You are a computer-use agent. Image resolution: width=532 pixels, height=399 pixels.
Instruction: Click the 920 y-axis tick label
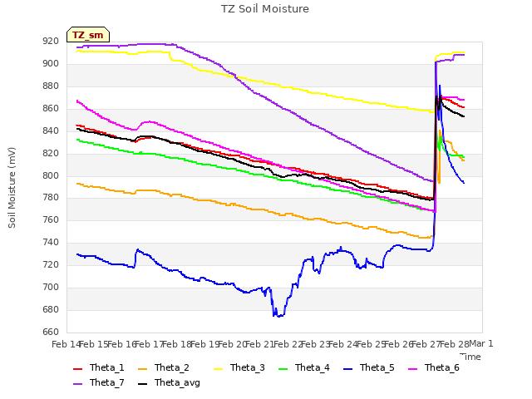51,42
